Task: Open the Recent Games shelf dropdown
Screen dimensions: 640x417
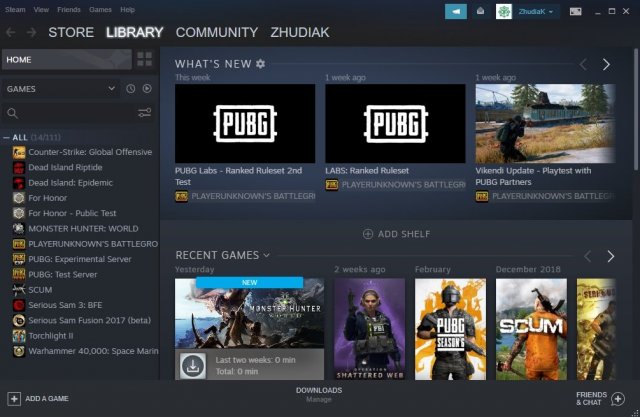Action: pyautogui.click(x=267, y=255)
